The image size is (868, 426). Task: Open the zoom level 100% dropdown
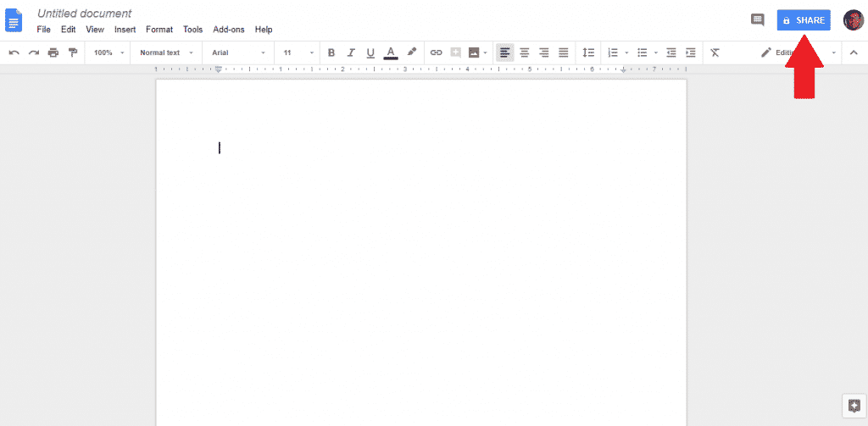coord(108,53)
